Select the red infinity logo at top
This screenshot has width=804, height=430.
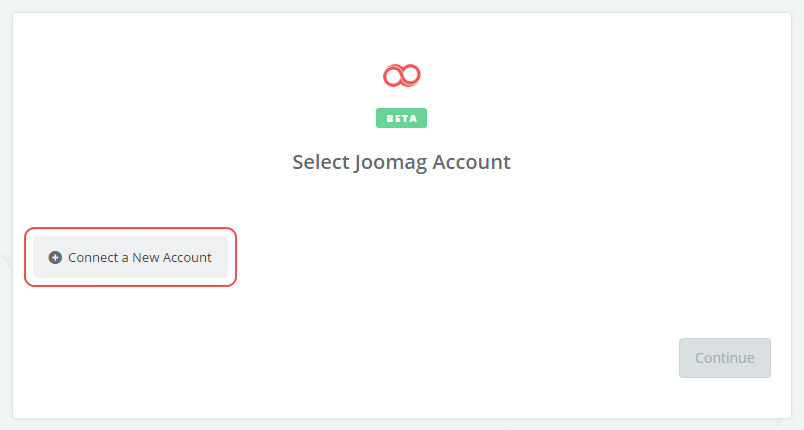[402, 75]
